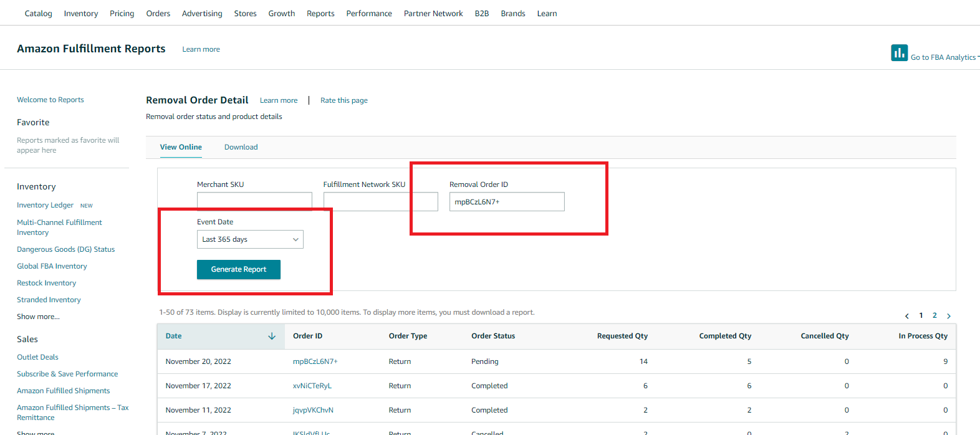Viewport: 980px width, 435px height.
Task: Select the November 17, 2022 date cell
Action: coord(198,386)
